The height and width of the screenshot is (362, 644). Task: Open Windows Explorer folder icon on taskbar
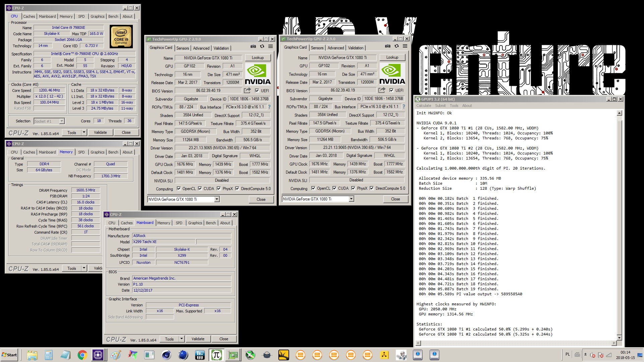click(32, 355)
